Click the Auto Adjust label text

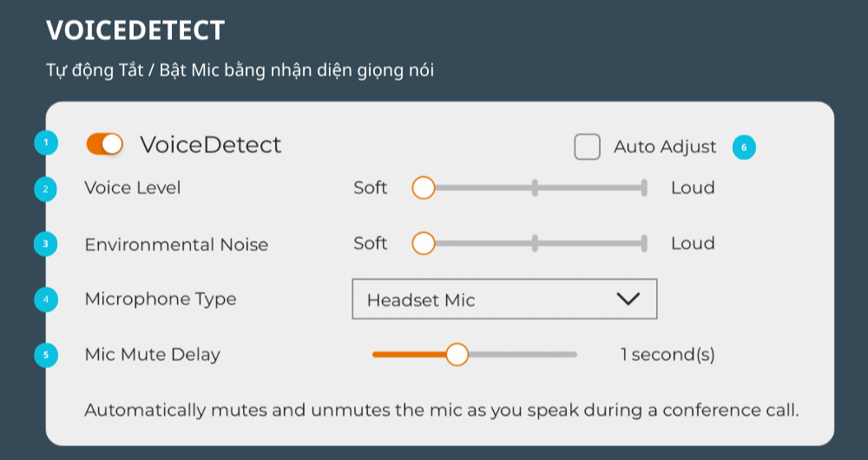click(665, 148)
